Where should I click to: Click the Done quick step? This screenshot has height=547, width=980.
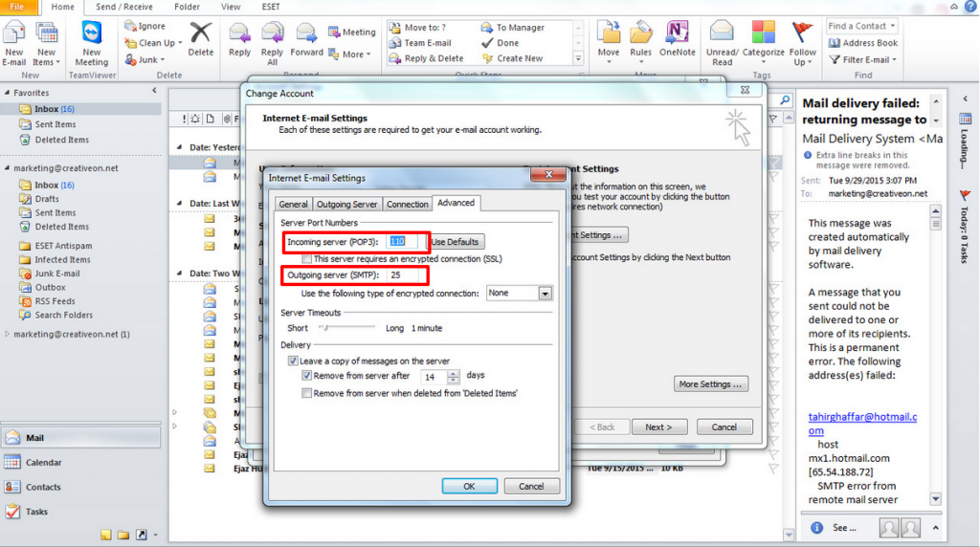click(500, 43)
